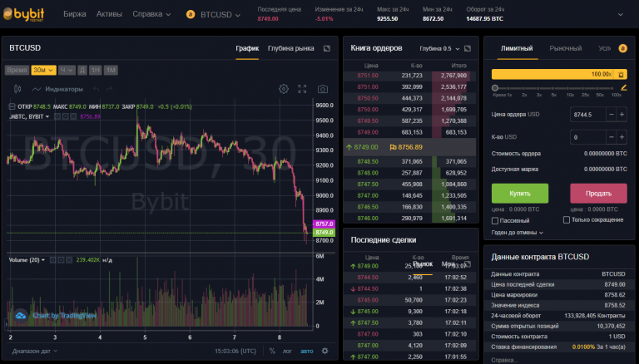
Task: Switch to Глубина рынка tab
Action: tap(290, 48)
